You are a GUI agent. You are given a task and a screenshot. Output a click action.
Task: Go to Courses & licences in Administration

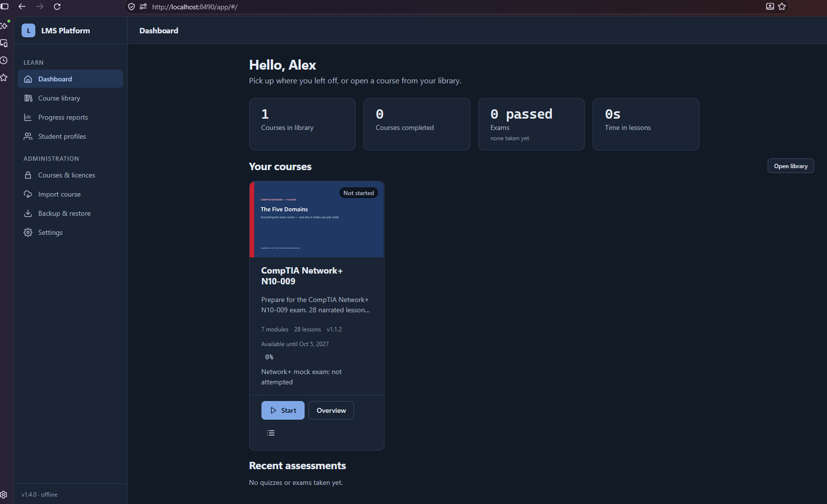pos(70,175)
